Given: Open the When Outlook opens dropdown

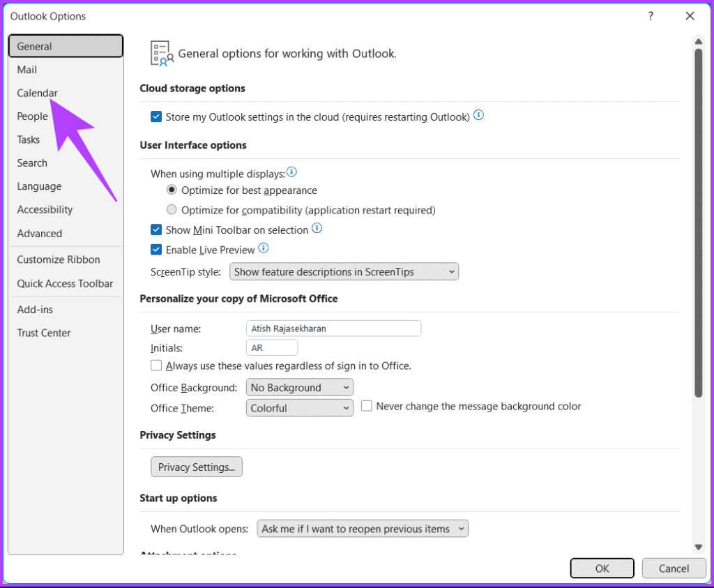Looking at the screenshot, I should point(363,529).
